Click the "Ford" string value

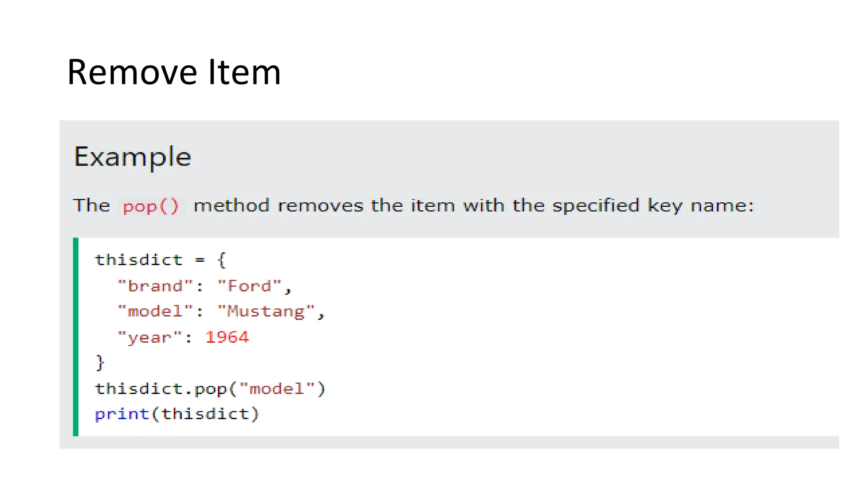[249, 286]
